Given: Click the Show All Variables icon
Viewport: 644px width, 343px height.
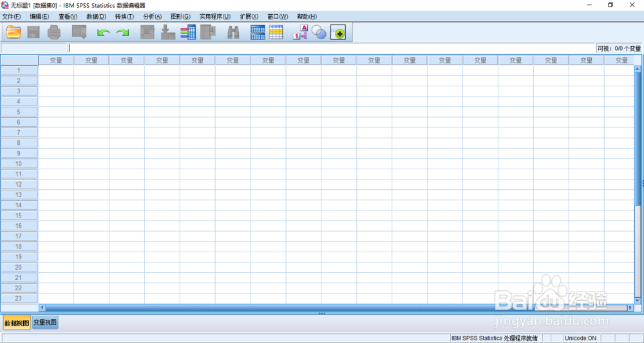Looking at the screenshot, I should click(338, 32).
